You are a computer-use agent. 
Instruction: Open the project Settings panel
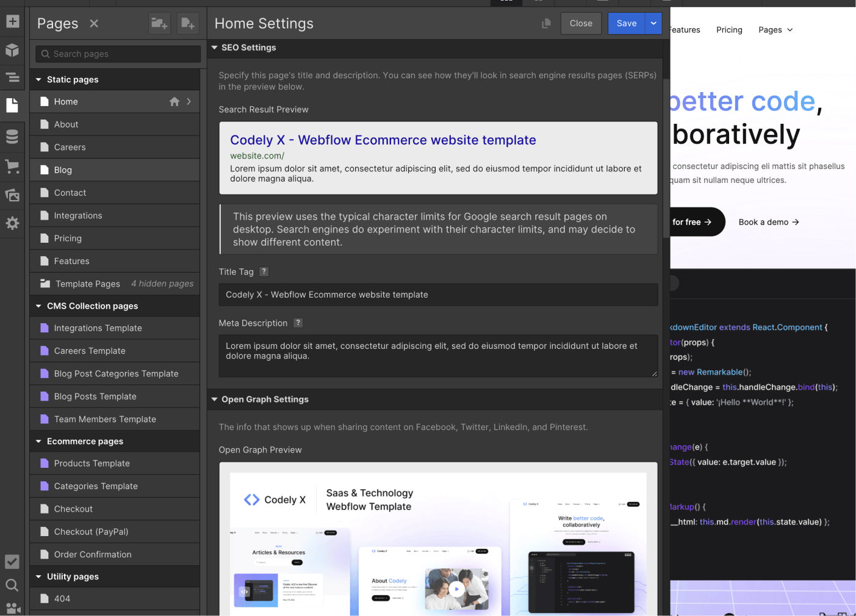[12, 223]
